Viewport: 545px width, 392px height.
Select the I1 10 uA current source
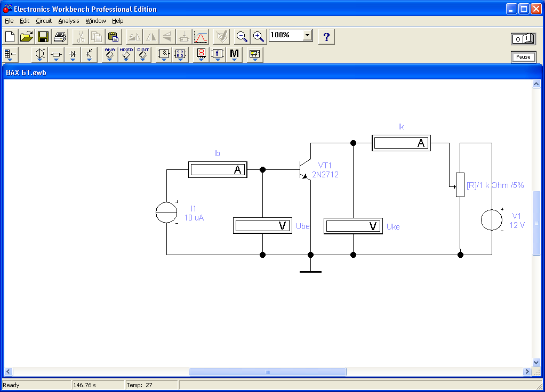(166, 213)
